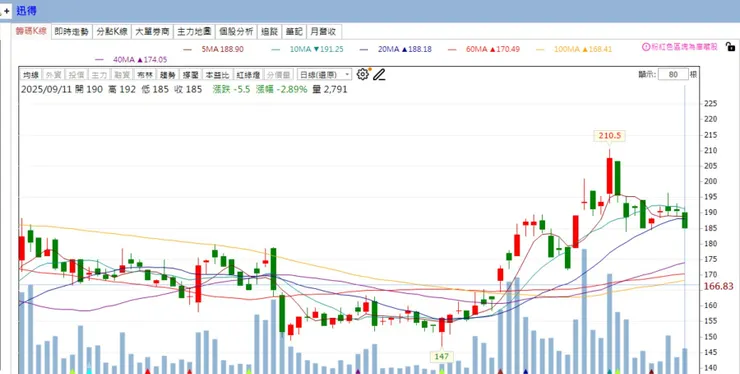Image resolution: width=740 pixels, height=374 pixels.
Task: Click the purple line swatch beside 40MA
Action: [100, 60]
